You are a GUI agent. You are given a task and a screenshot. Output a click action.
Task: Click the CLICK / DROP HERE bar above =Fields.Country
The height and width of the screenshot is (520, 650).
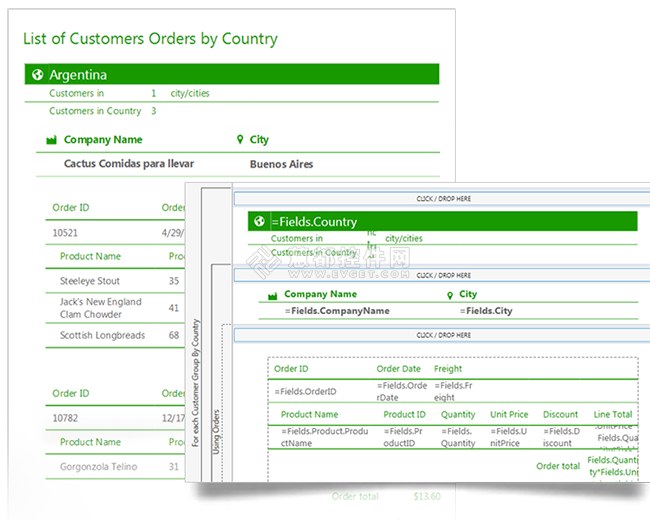[442, 199]
